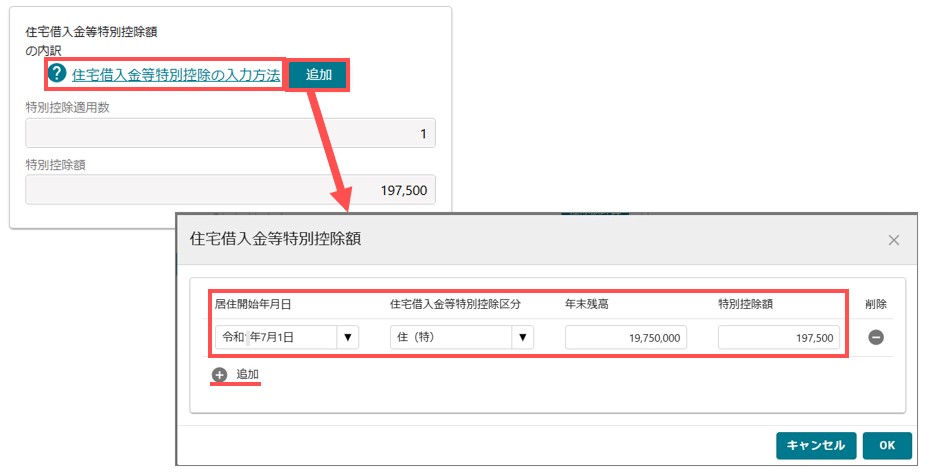Viewport: 925px width, 475px height.
Task: Close the 住宅借入金等特別控除額 dialog with X
Action: pyautogui.click(x=894, y=240)
